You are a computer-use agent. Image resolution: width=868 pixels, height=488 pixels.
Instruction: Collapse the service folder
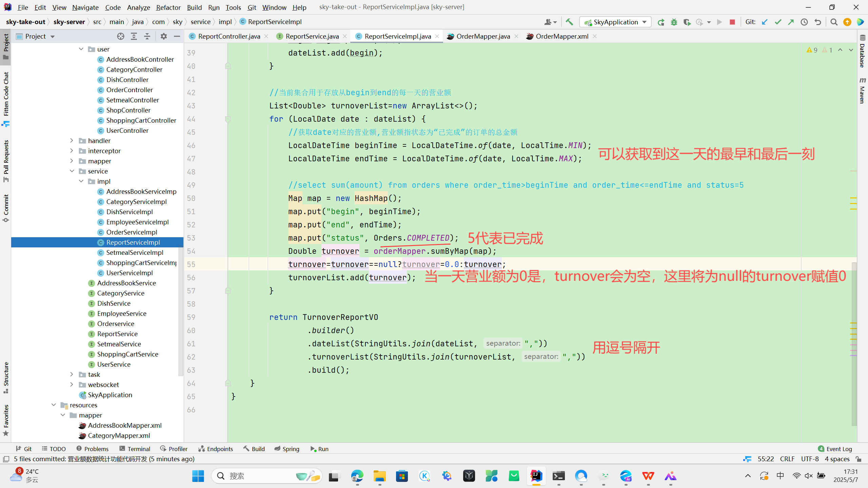point(72,171)
